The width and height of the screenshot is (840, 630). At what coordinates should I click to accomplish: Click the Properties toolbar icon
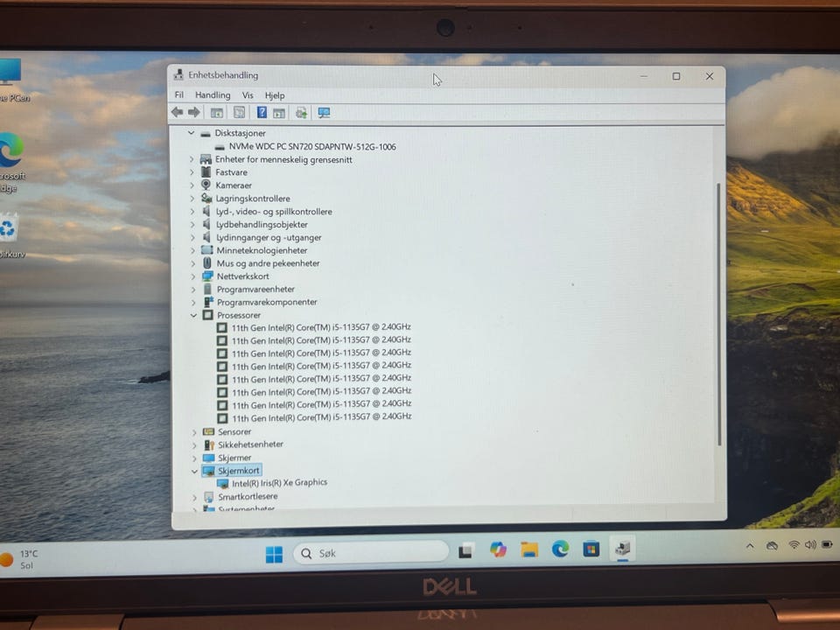[x=239, y=113]
